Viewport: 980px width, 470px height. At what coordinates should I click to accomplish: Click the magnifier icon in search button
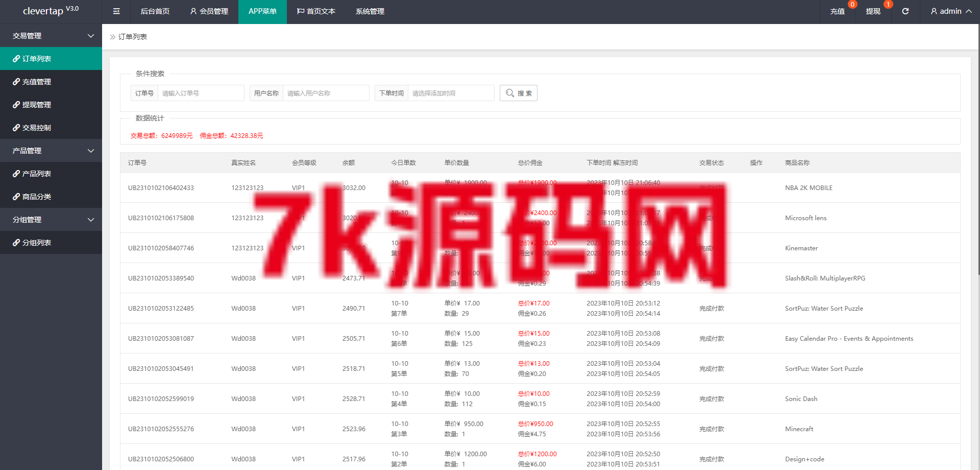coord(509,93)
